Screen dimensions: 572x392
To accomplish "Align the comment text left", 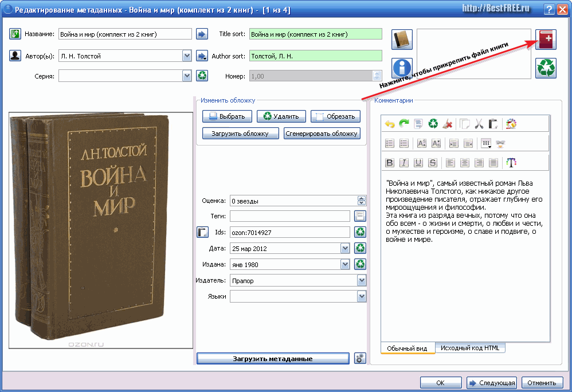I will tap(450, 163).
